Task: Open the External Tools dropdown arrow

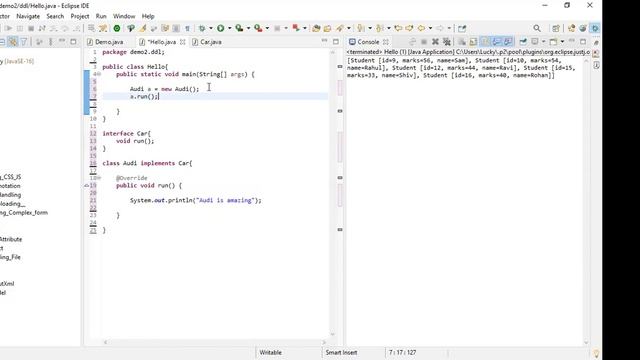Action: coord(267,28)
